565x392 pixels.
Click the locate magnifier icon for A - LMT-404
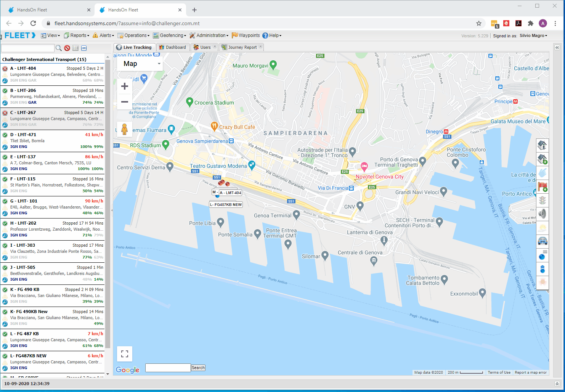[x=5, y=80]
